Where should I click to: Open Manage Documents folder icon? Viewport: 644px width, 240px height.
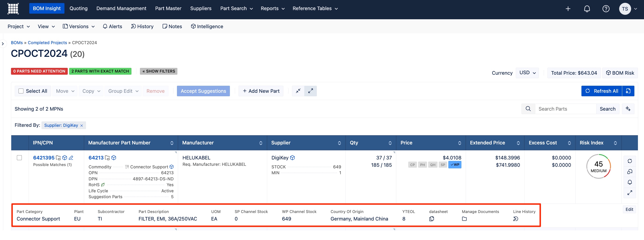coord(464,219)
